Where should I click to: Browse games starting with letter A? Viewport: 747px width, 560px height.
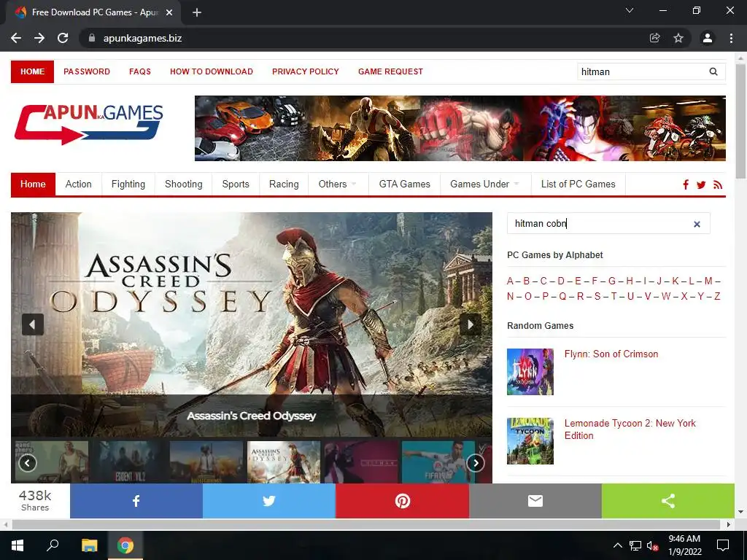pos(510,281)
